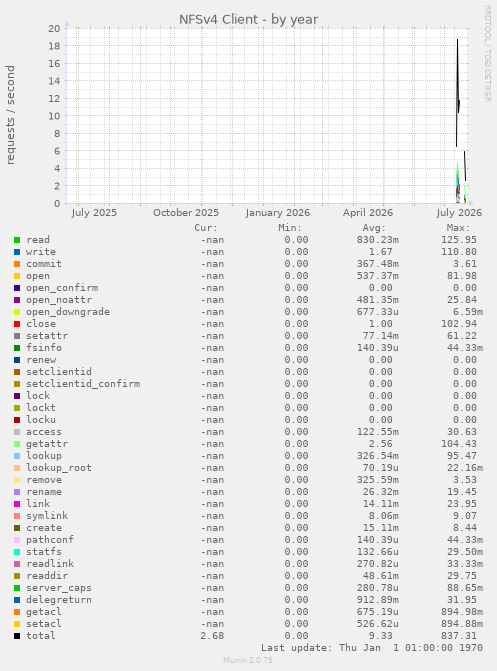Click the RRDTOOL / TOBI OETIKER watermark

(488, 53)
